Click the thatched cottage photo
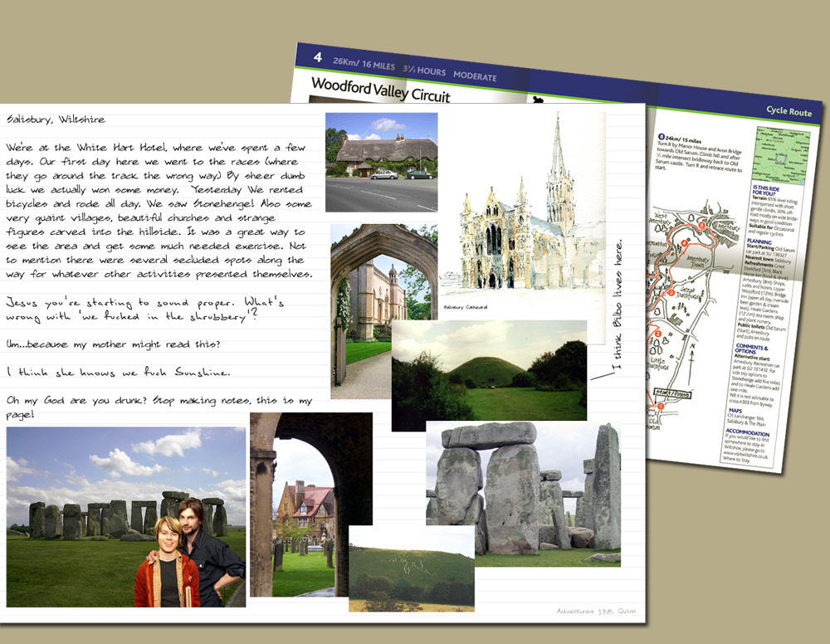 [x=381, y=162]
